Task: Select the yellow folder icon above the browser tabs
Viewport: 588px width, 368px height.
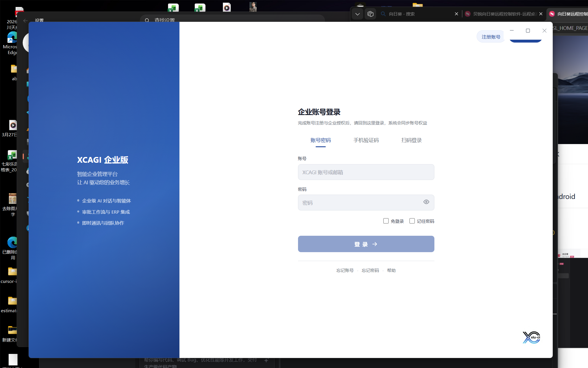Action: (418, 5)
